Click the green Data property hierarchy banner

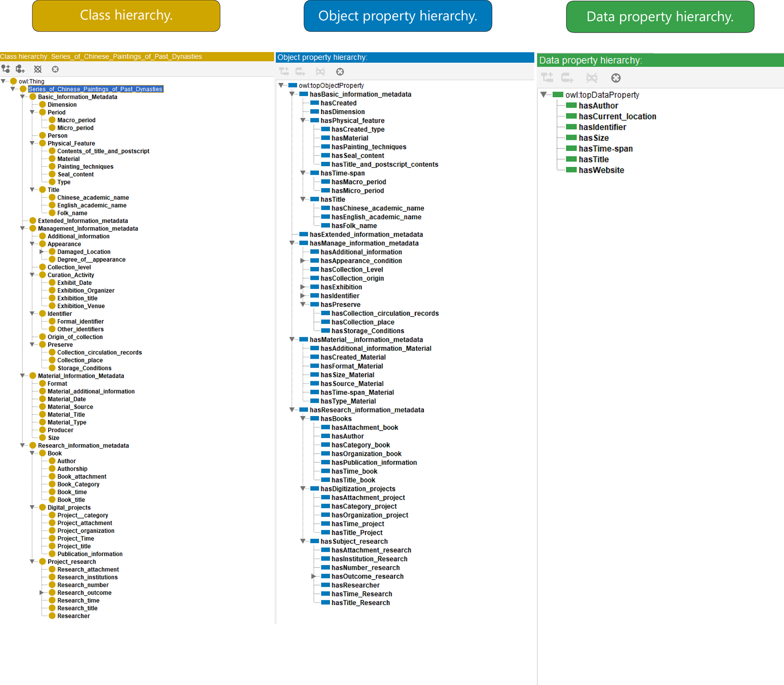tap(660, 17)
